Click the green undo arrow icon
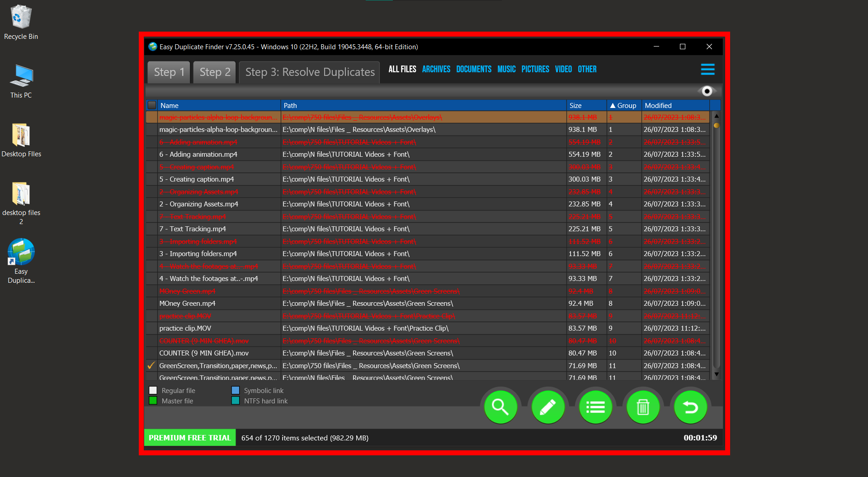This screenshot has height=477, width=868. pos(690,407)
